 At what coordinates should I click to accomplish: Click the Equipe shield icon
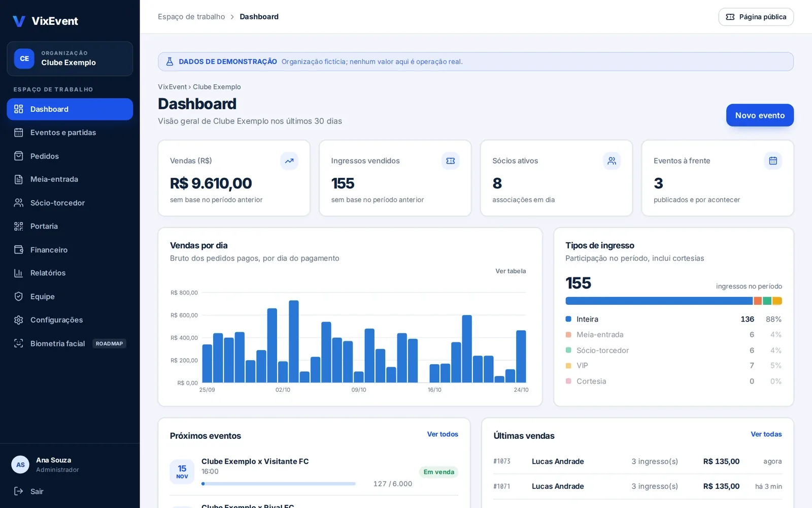tap(19, 297)
